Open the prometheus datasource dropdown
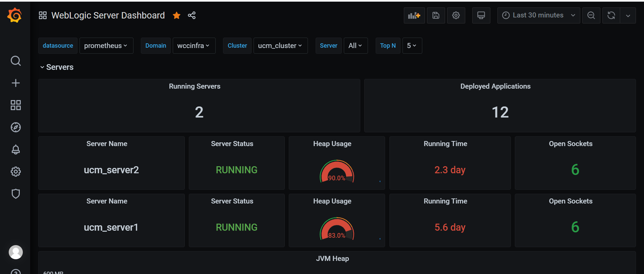This screenshot has height=274, width=644. click(106, 46)
